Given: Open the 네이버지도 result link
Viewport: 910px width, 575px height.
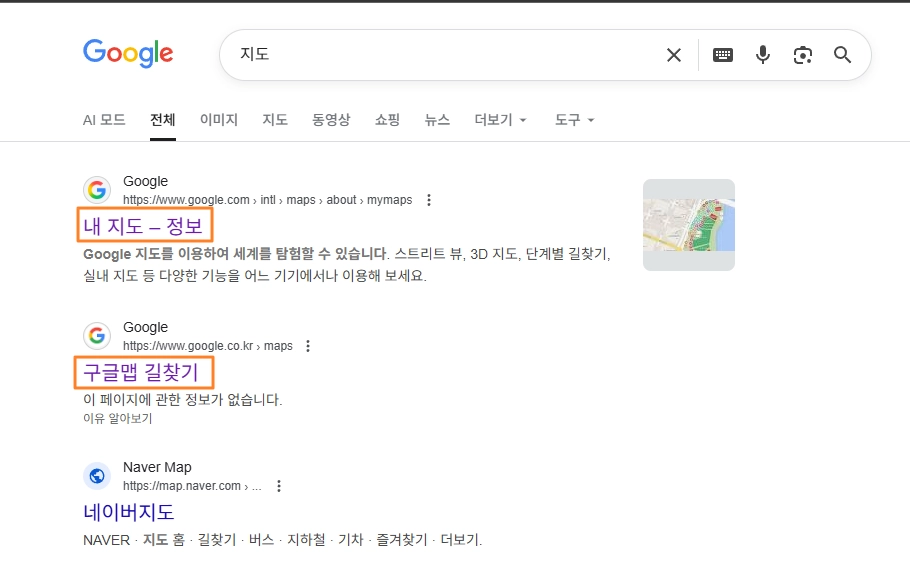Looking at the screenshot, I should [x=129, y=512].
